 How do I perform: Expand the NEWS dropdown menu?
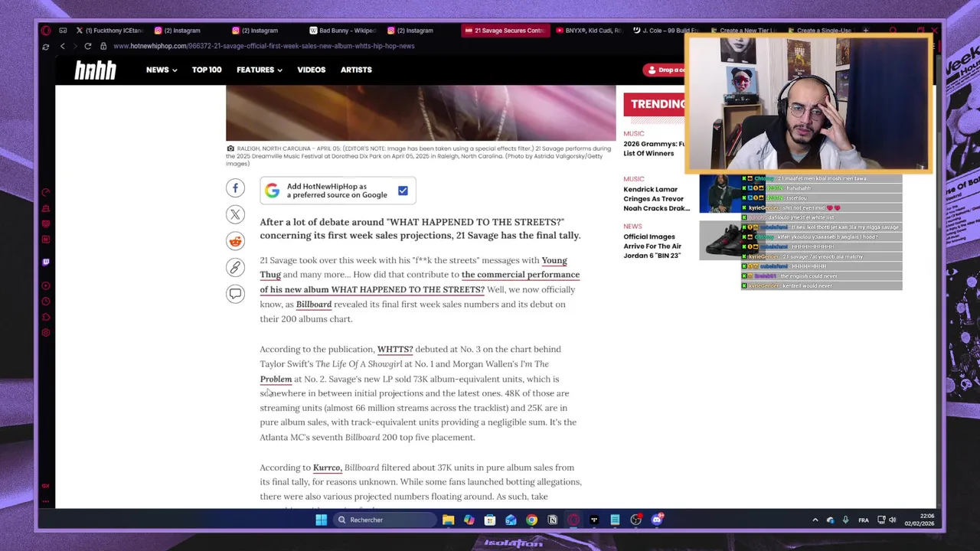point(162,70)
